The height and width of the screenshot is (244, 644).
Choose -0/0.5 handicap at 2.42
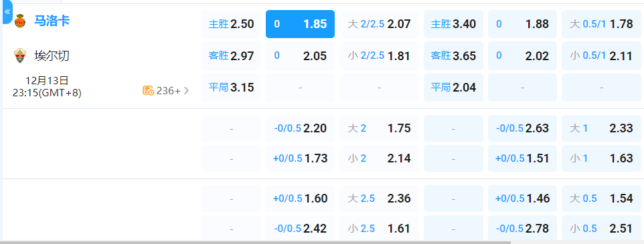click(300, 228)
